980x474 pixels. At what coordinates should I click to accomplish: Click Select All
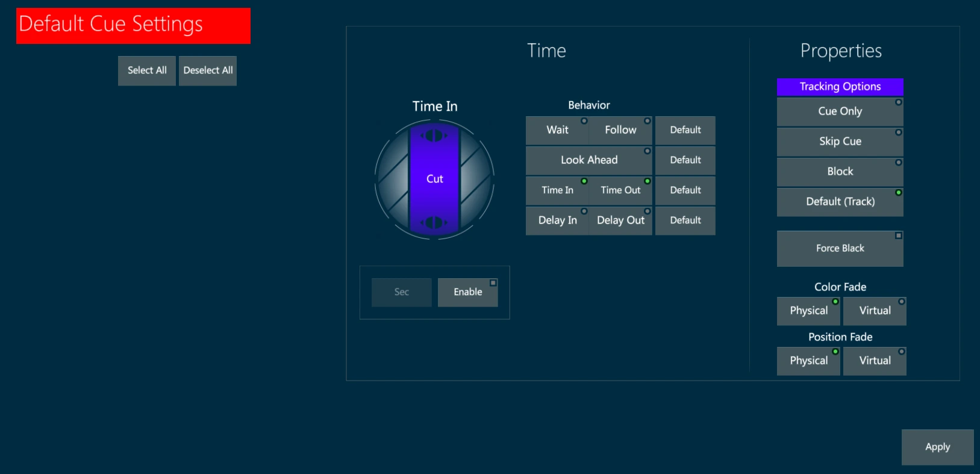147,70
